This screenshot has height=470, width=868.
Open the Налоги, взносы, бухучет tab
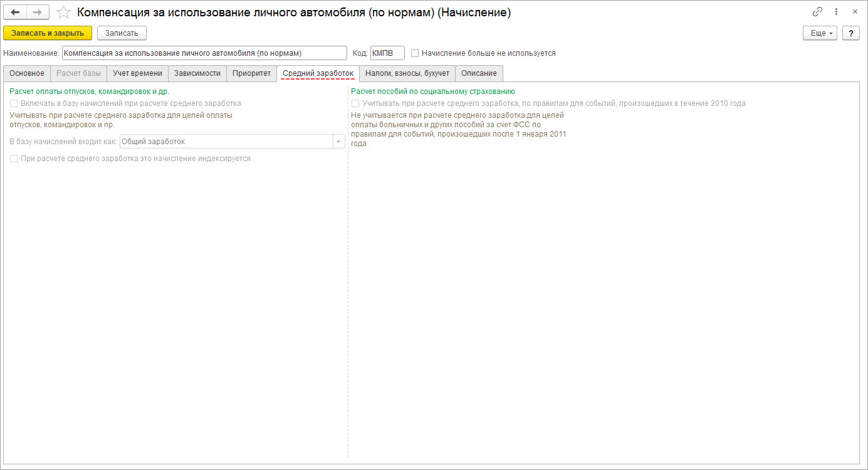tap(407, 73)
